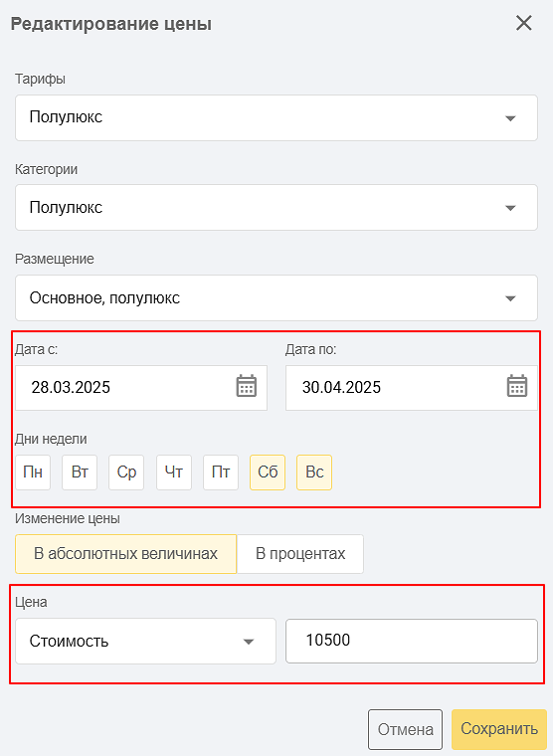
Task: Click the 'Отмена' button
Action: click(405, 729)
